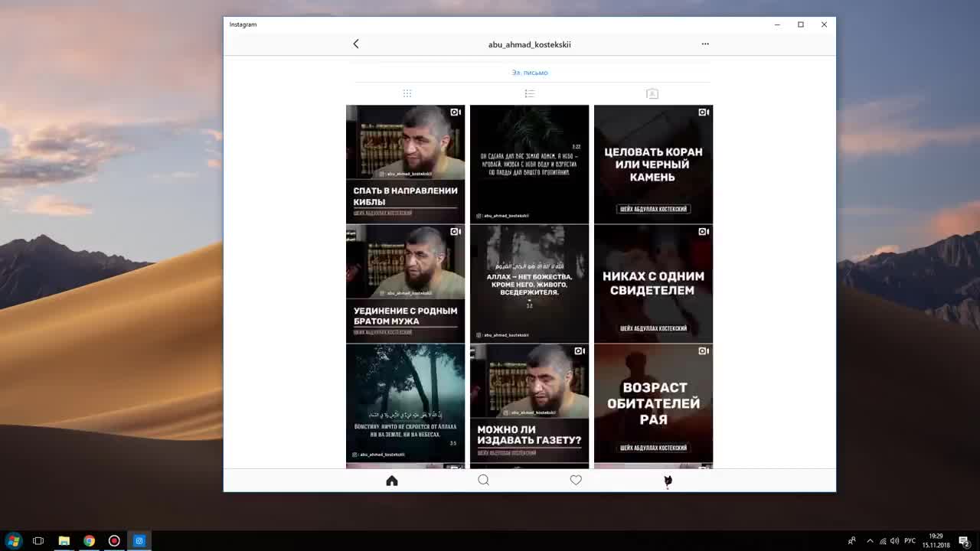Launch Google Chrome from the taskbar
This screenshot has height=551, width=980.
click(89, 541)
